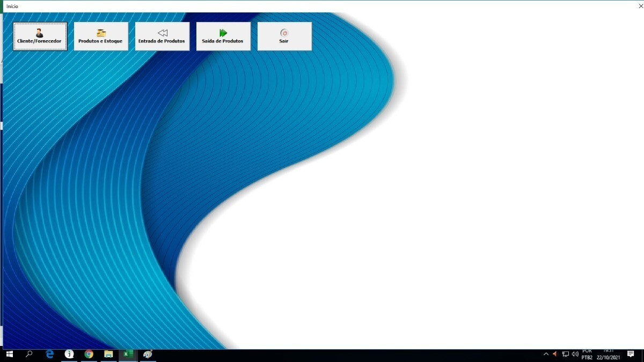The image size is (644, 362).
Task: Click the network status tray icon
Action: click(x=566, y=354)
